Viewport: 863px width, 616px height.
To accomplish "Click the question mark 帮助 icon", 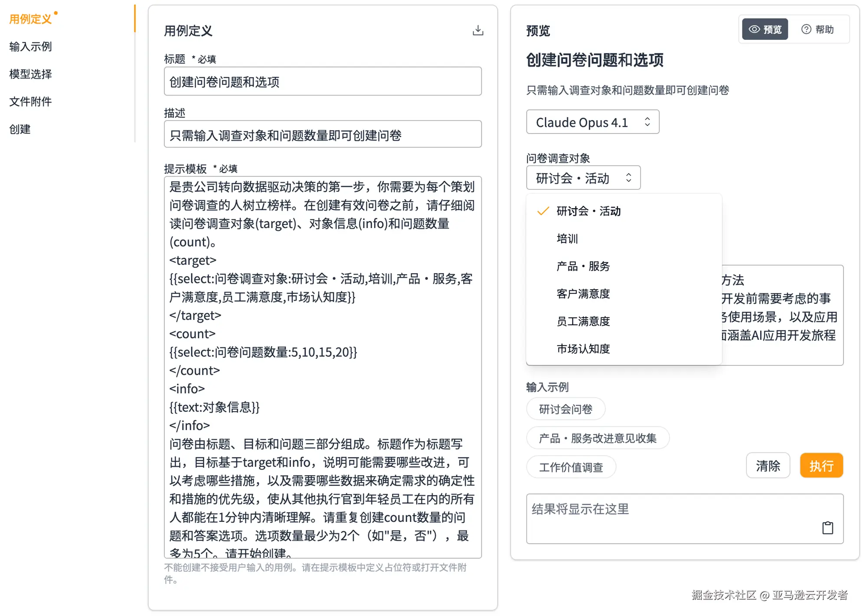I will (x=806, y=29).
